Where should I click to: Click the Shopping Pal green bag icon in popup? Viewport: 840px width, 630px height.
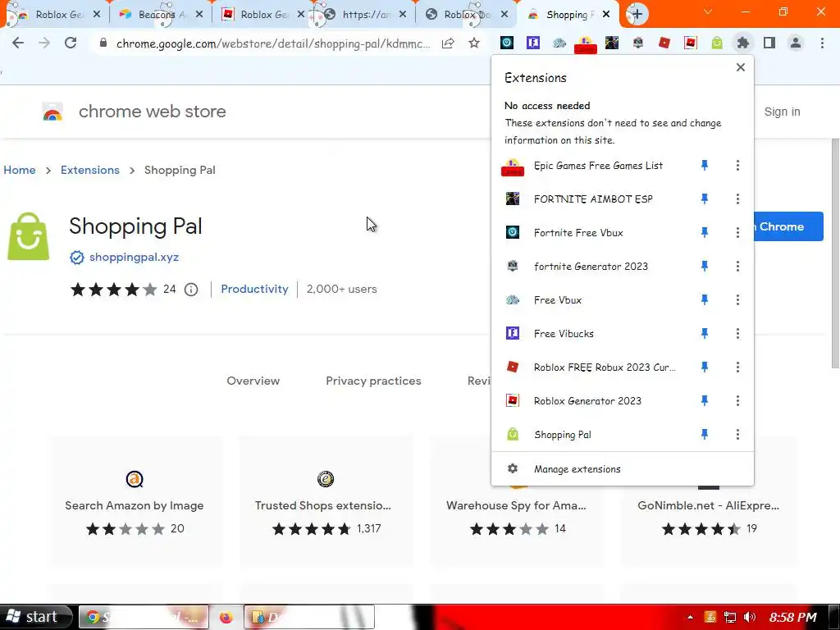click(513, 435)
